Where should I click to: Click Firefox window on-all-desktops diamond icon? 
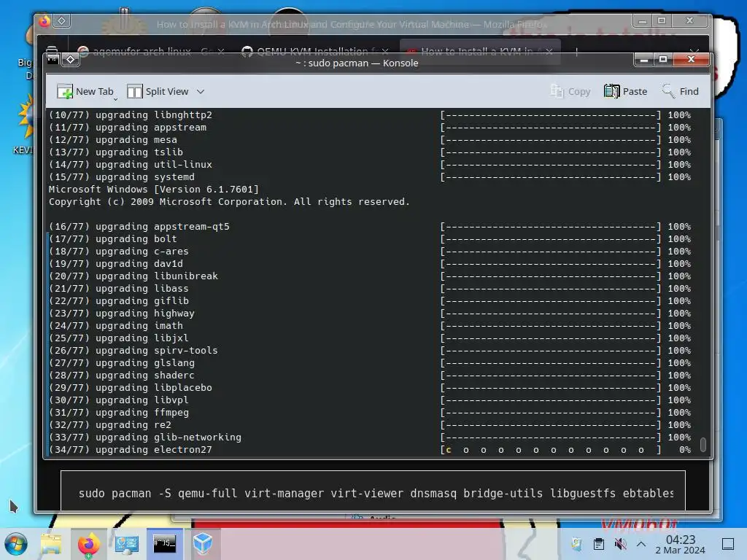(62, 20)
